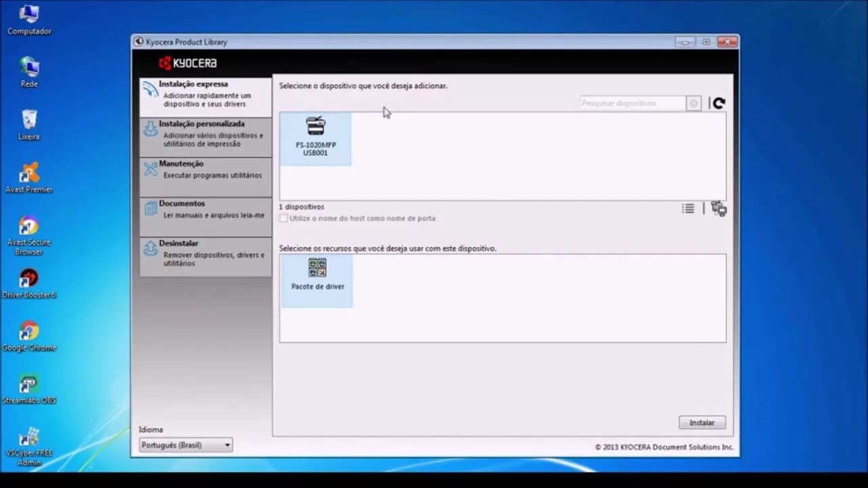
Task: Click in the Pesquisar dispositivos search box
Action: [633, 103]
